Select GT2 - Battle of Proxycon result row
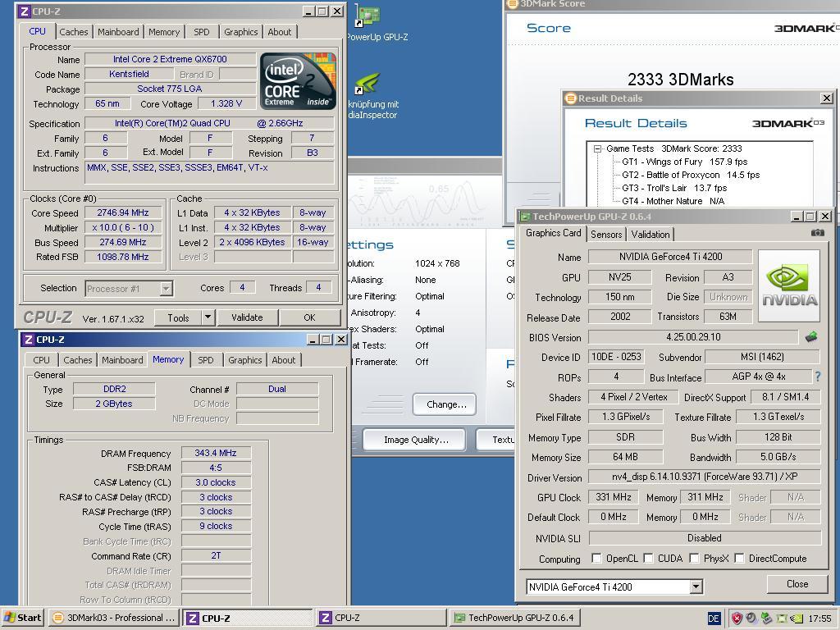 691,175
